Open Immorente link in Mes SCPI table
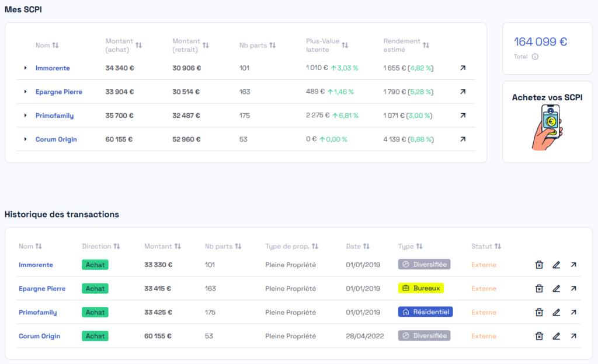This screenshot has height=364, width=598. tap(53, 68)
